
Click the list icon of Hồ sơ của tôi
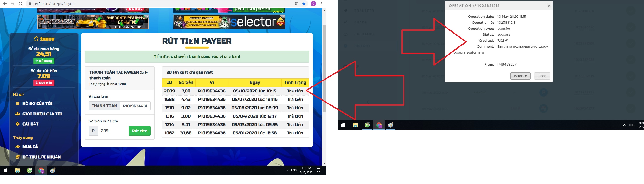(x=17, y=103)
